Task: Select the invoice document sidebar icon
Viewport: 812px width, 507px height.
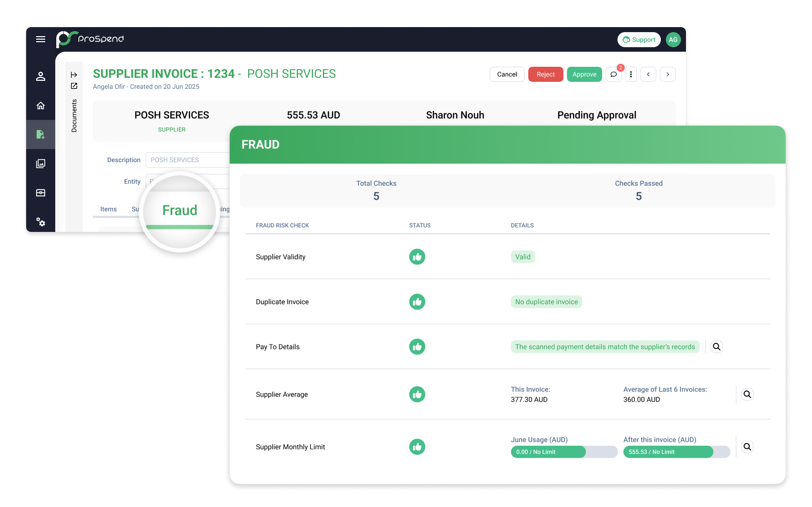Action: coord(41,135)
